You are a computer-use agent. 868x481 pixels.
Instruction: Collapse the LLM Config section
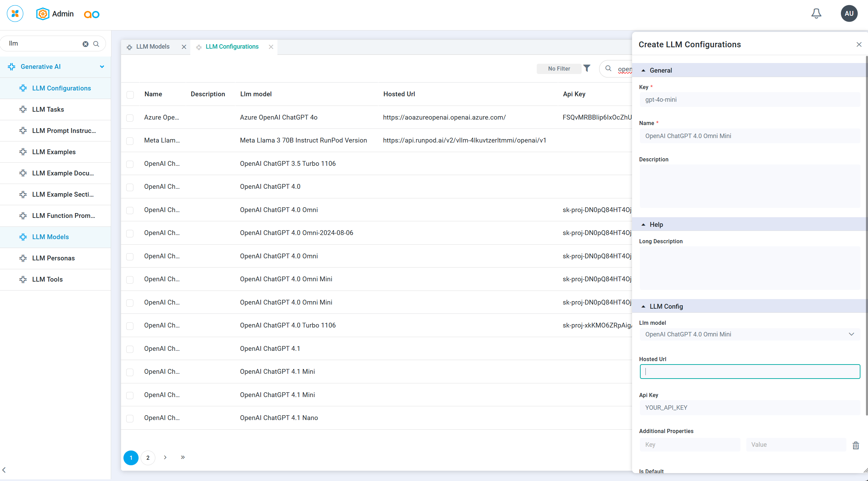(x=643, y=307)
